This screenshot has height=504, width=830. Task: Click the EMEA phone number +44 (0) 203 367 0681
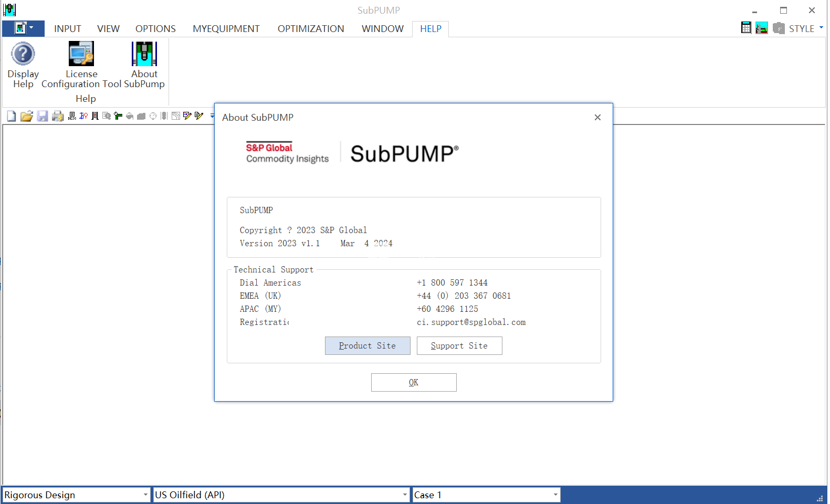click(x=464, y=296)
